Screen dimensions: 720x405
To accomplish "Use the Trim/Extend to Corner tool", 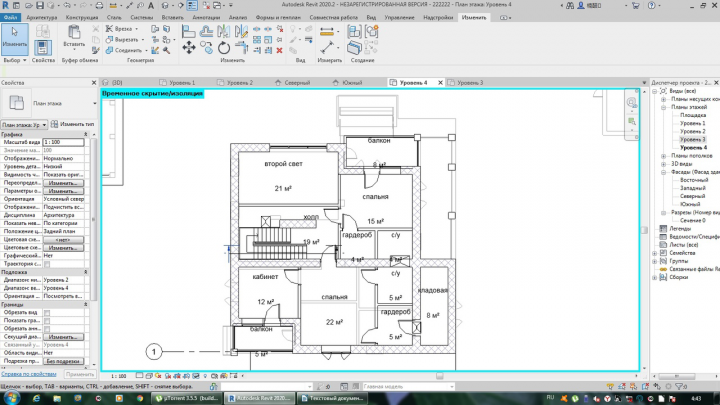I will [242, 47].
